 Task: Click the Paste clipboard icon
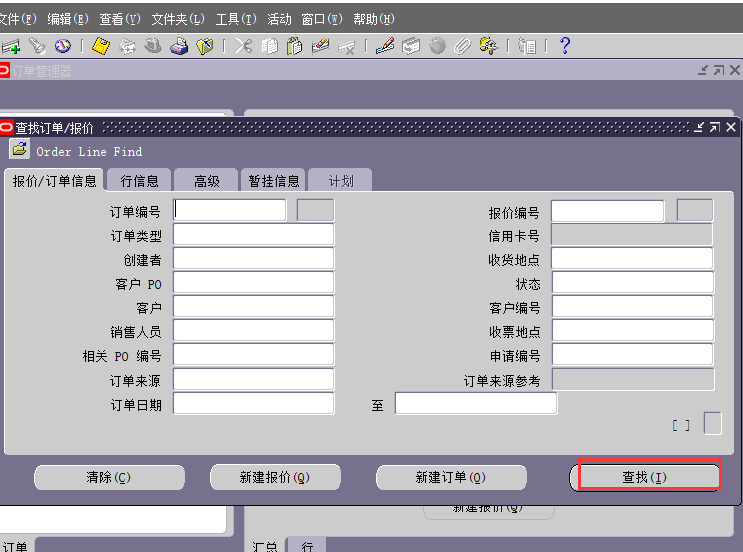pos(294,46)
